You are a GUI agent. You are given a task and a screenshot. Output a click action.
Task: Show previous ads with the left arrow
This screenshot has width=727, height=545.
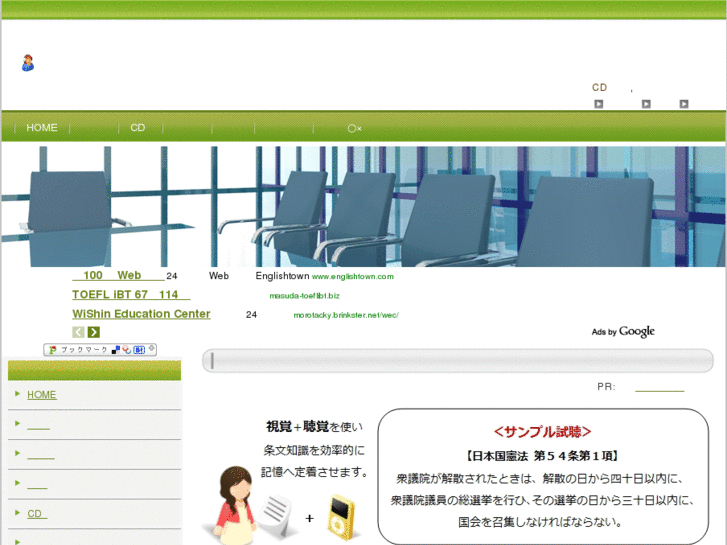point(78,332)
